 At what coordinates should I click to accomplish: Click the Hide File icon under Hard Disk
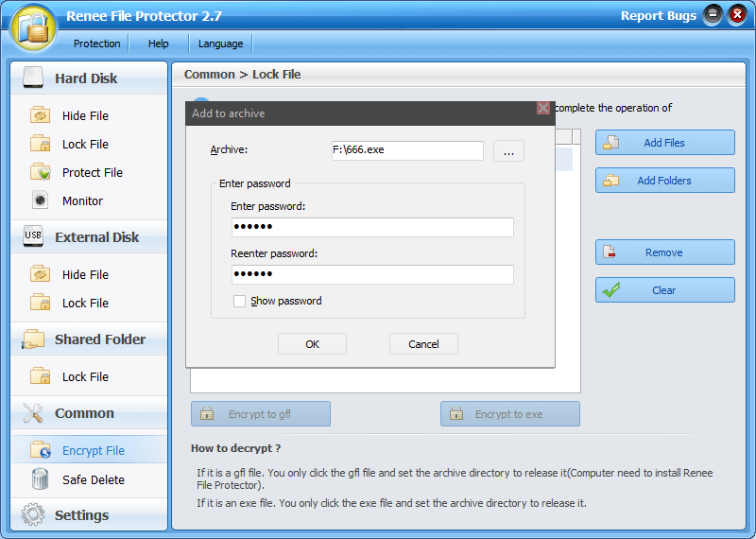tap(40, 115)
